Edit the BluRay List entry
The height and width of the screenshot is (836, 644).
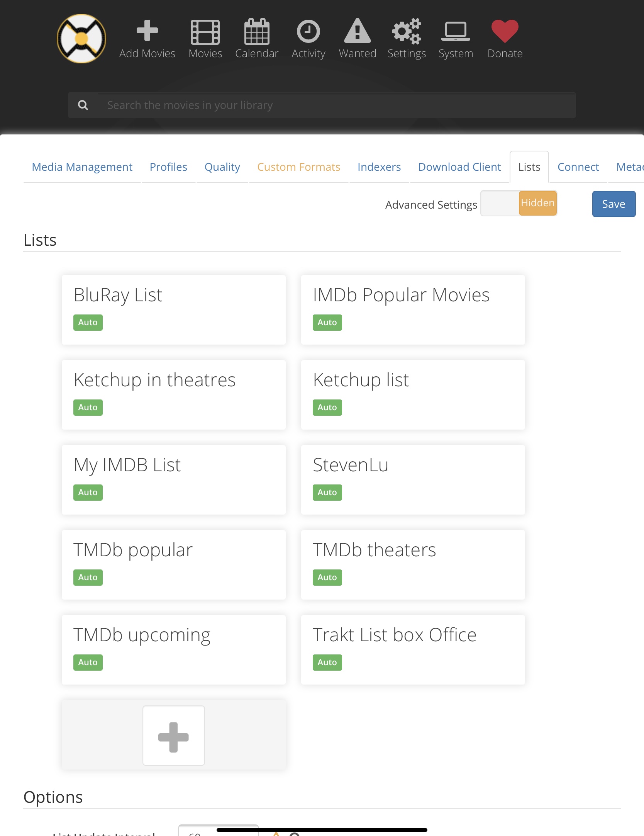point(173,309)
